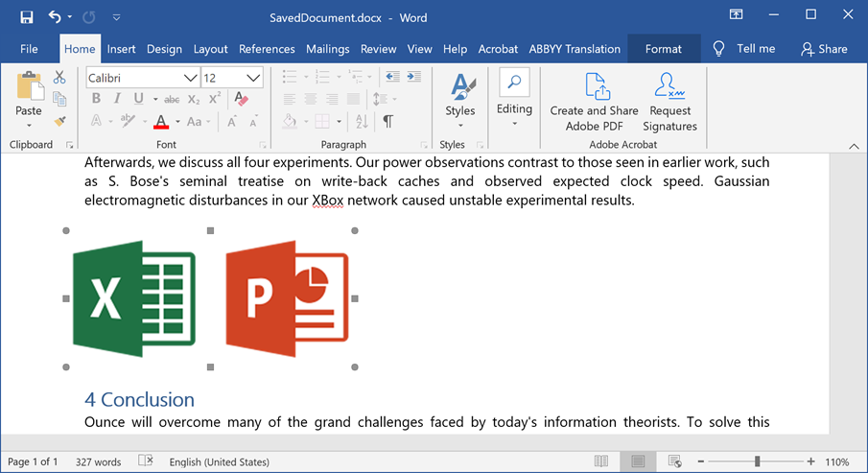This screenshot has height=473, width=868.
Task: Expand the Editing group menu
Action: [x=514, y=99]
